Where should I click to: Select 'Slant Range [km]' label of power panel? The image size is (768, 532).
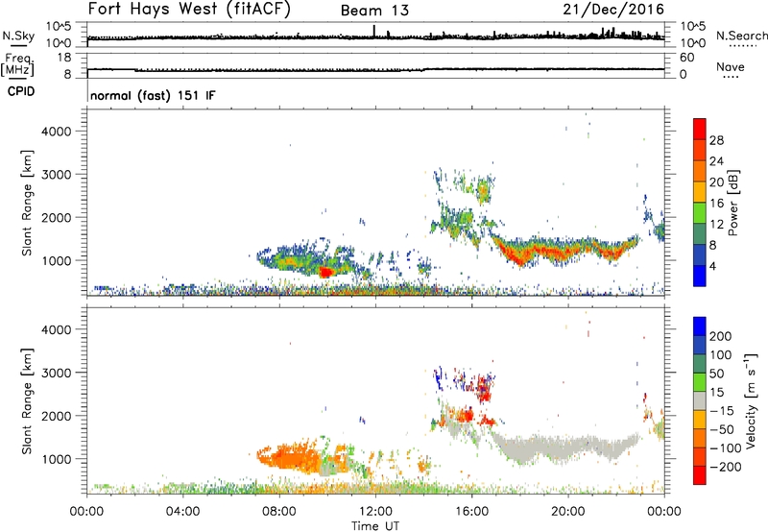click(27, 203)
